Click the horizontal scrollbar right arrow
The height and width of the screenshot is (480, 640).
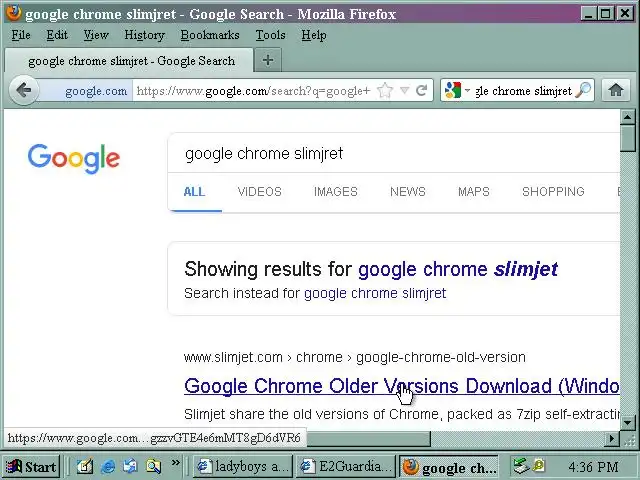click(612, 439)
